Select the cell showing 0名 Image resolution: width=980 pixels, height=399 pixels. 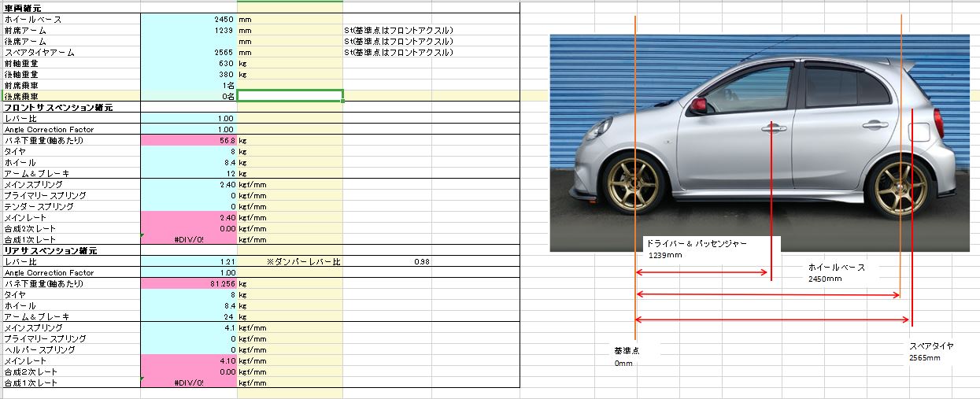(189, 96)
